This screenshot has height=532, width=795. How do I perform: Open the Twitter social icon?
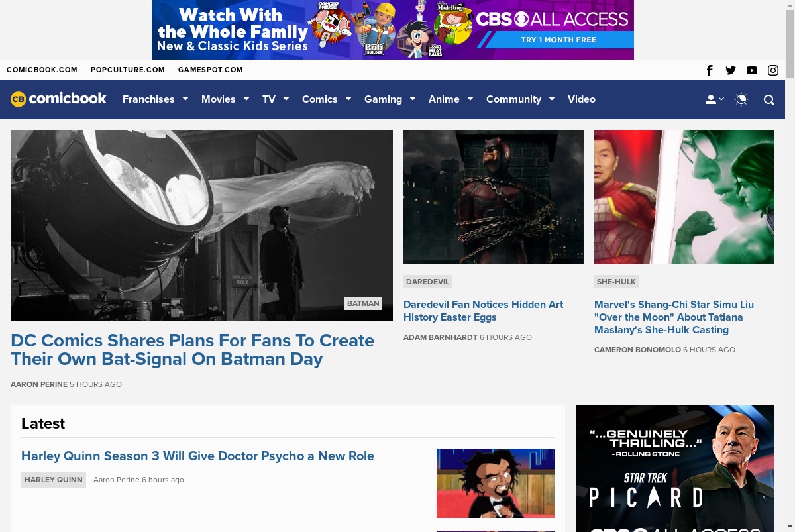click(x=731, y=70)
